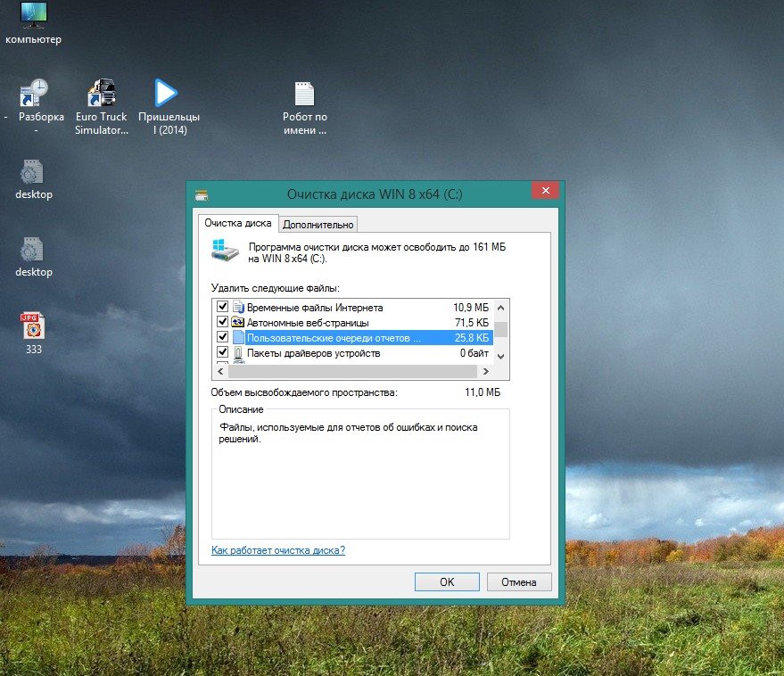The height and width of the screenshot is (676, 784).
Task: Select the Пакеты драйверов устройств list item
Action: [x=313, y=353]
